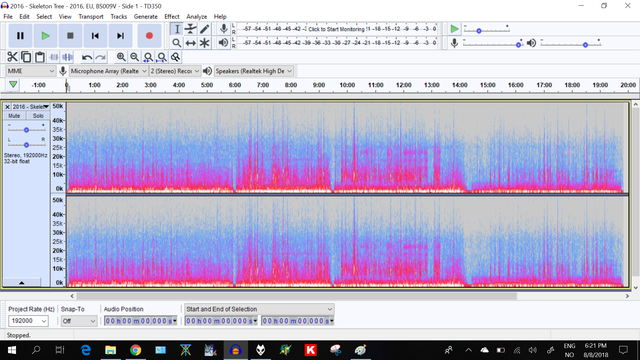The image size is (640, 360).
Task: Open Google Chrome from the taskbar
Action: pos(136,350)
